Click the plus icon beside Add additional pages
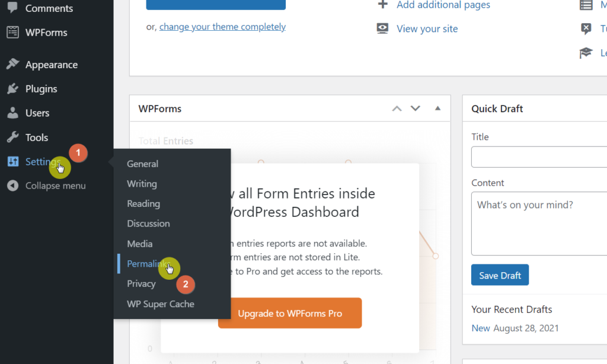The width and height of the screenshot is (607, 364). click(x=382, y=4)
